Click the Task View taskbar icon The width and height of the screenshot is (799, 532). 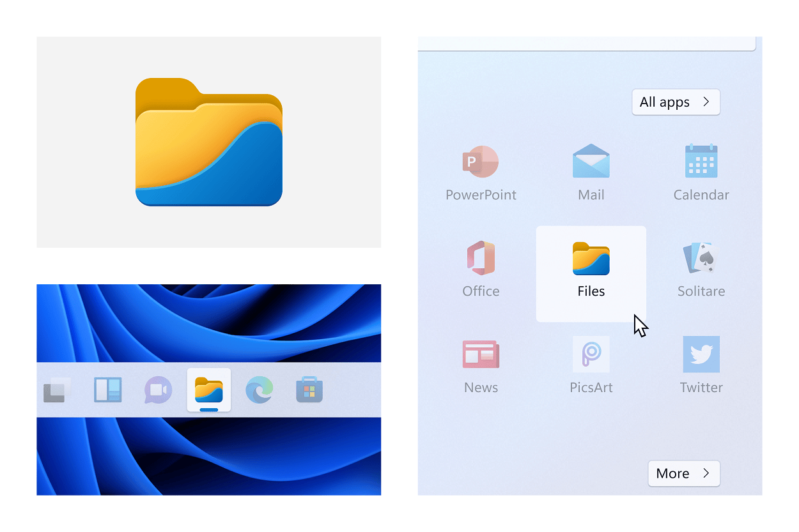pyautogui.click(x=56, y=390)
